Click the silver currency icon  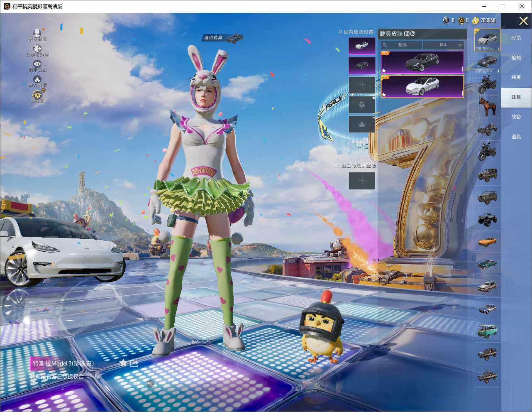446,20
